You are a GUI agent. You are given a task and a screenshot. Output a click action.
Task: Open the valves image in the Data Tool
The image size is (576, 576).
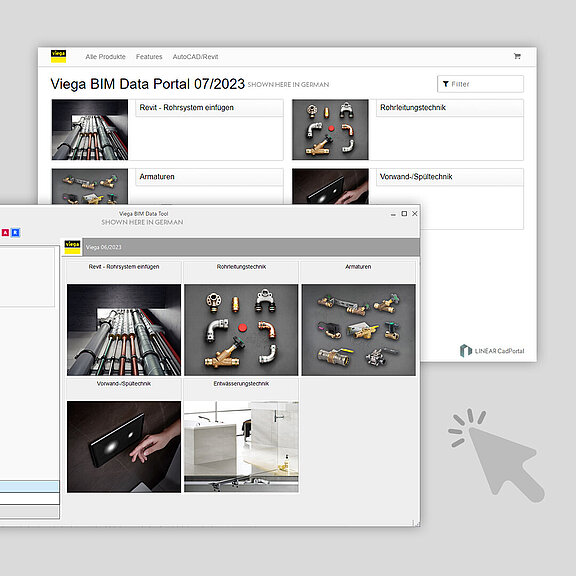click(x=359, y=330)
